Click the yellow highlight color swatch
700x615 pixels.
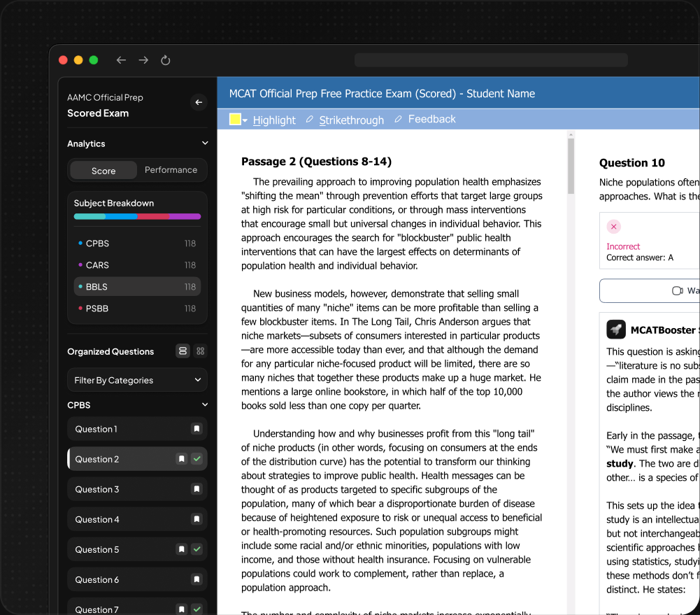click(x=235, y=119)
